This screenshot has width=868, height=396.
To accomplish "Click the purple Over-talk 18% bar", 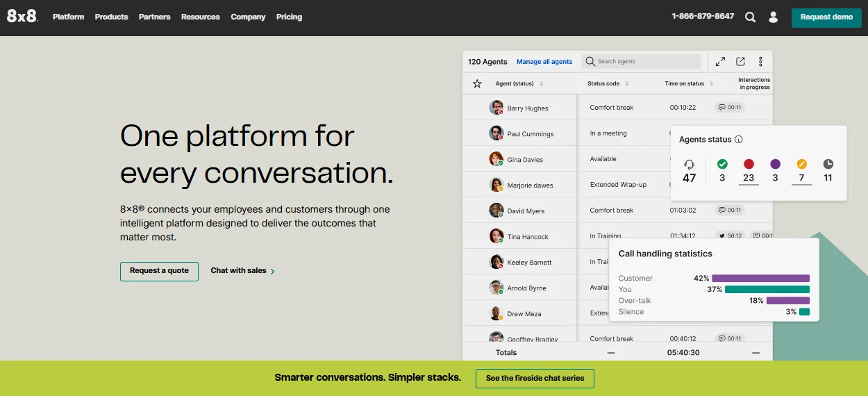I will point(788,300).
